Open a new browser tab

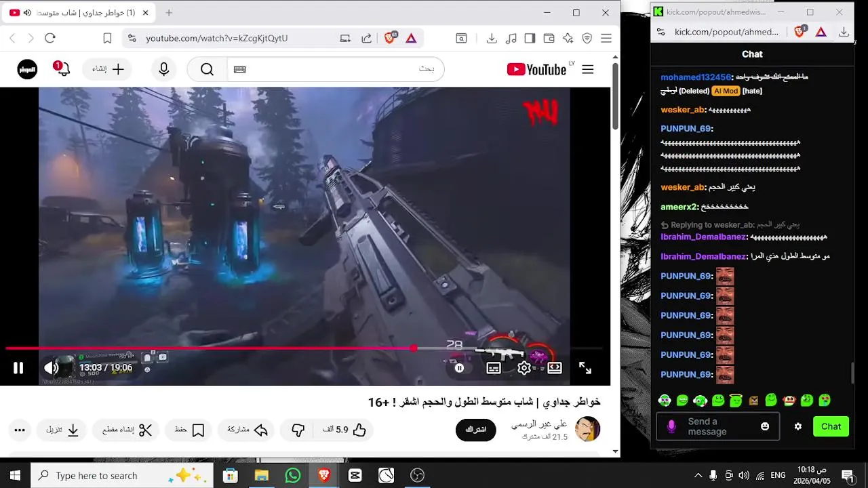pos(169,13)
